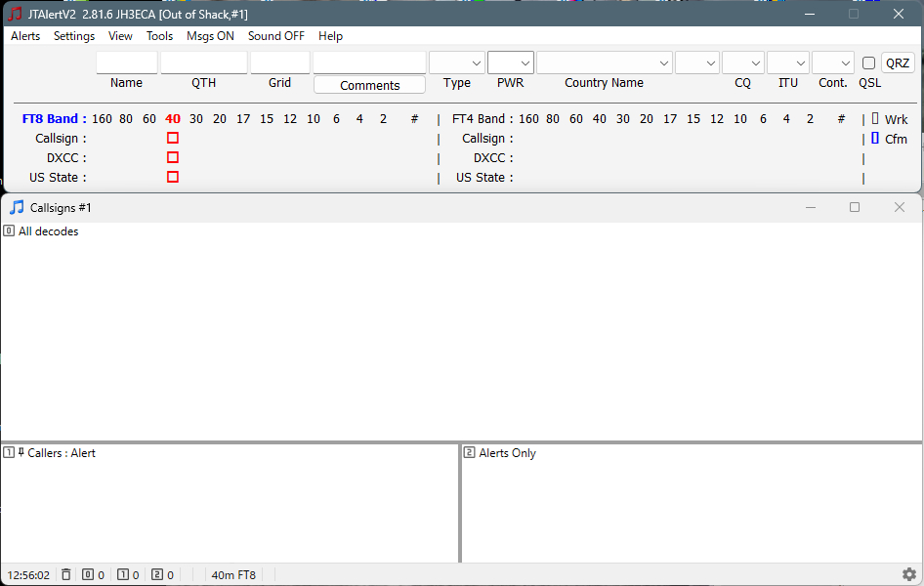Click the JTAlertV2 red music note title icon
Image resolution: width=924 pixels, height=586 pixels.
(x=15, y=14)
